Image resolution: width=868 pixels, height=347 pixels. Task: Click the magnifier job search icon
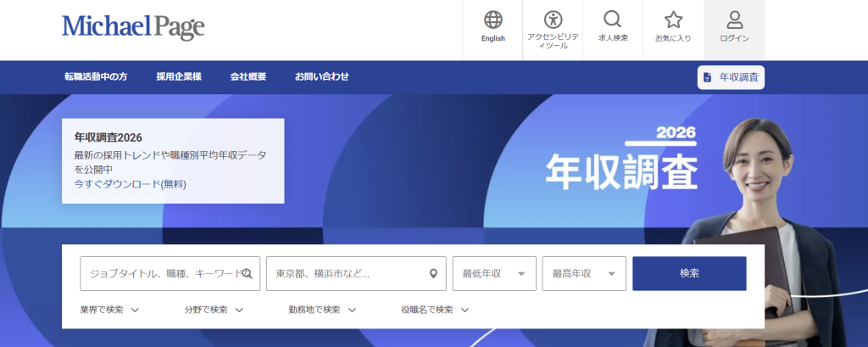click(x=612, y=20)
